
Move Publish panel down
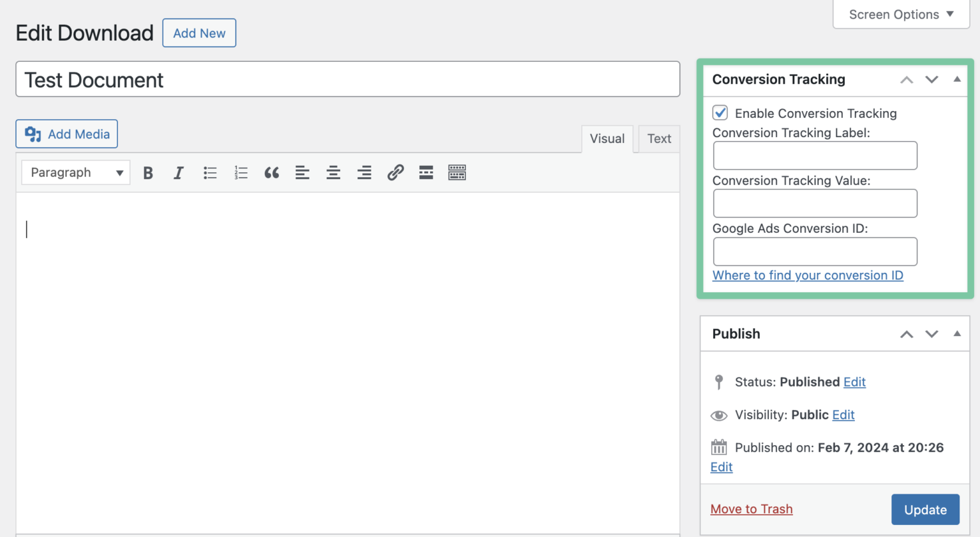point(932,334)
